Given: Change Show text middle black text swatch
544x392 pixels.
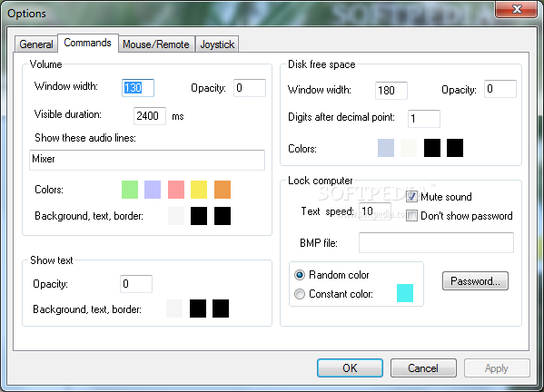Looking at the screenshot, I should point(198,309).
